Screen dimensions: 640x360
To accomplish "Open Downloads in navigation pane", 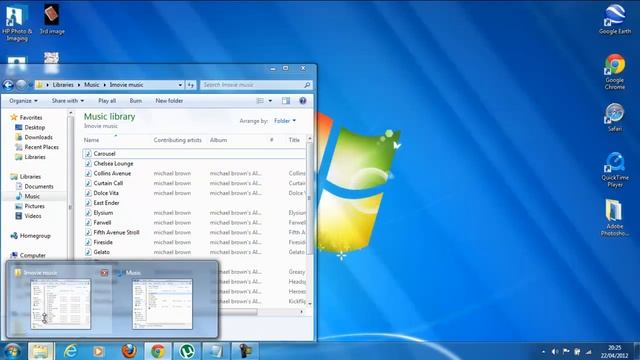I will click(x=38, y=137).
